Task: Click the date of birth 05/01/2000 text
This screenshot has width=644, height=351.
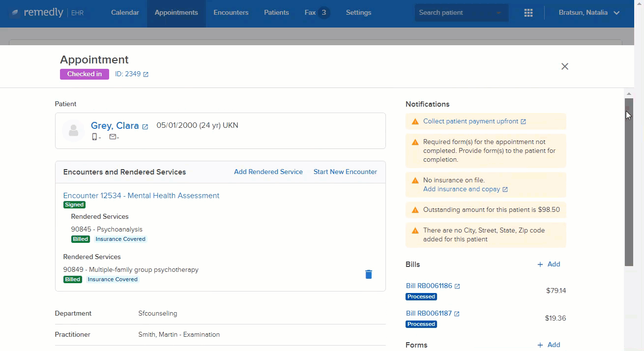Action: [x=177, y=125]
